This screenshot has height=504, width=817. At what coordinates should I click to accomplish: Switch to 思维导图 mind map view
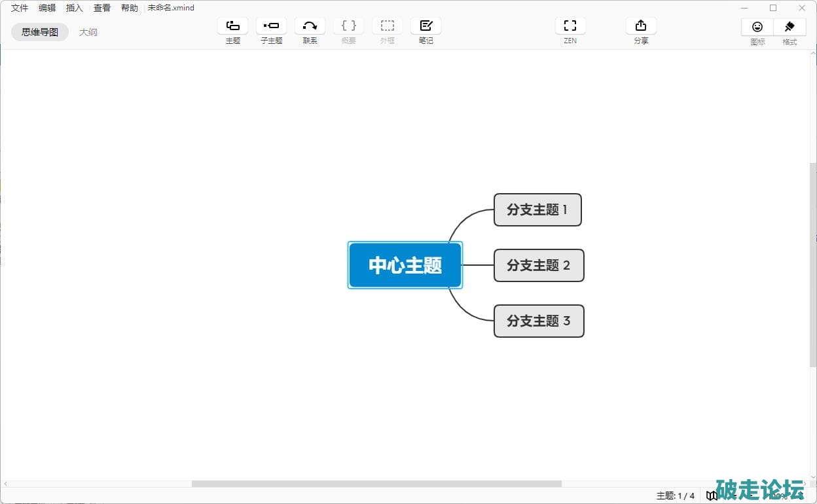[x=40, y=32]
